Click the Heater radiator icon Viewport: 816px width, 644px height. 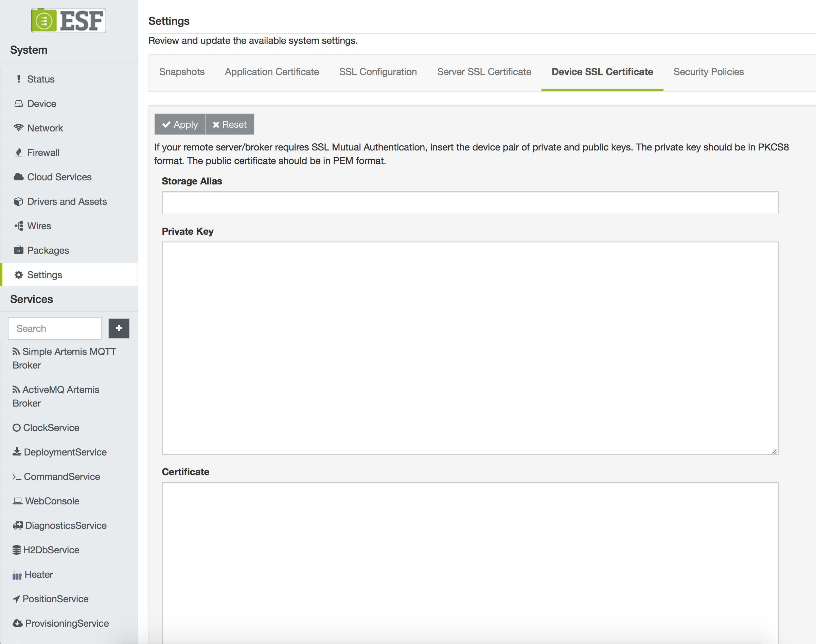(17, 575)
